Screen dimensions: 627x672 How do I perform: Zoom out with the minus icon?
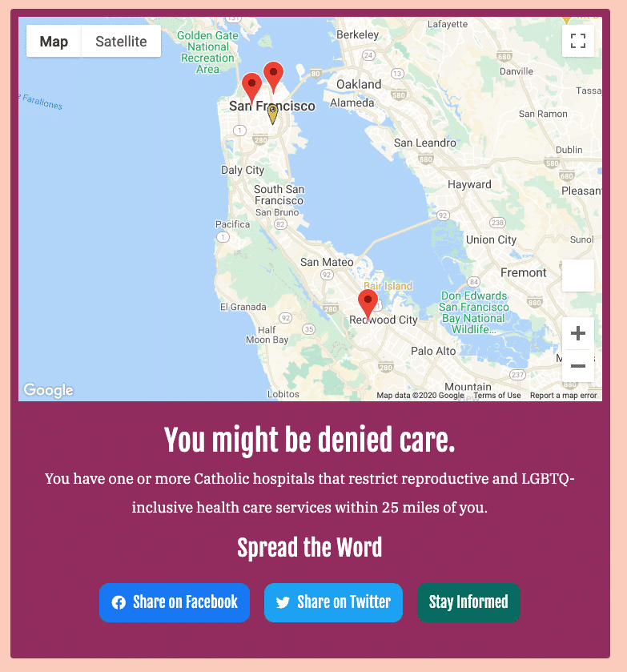point(577,365)
